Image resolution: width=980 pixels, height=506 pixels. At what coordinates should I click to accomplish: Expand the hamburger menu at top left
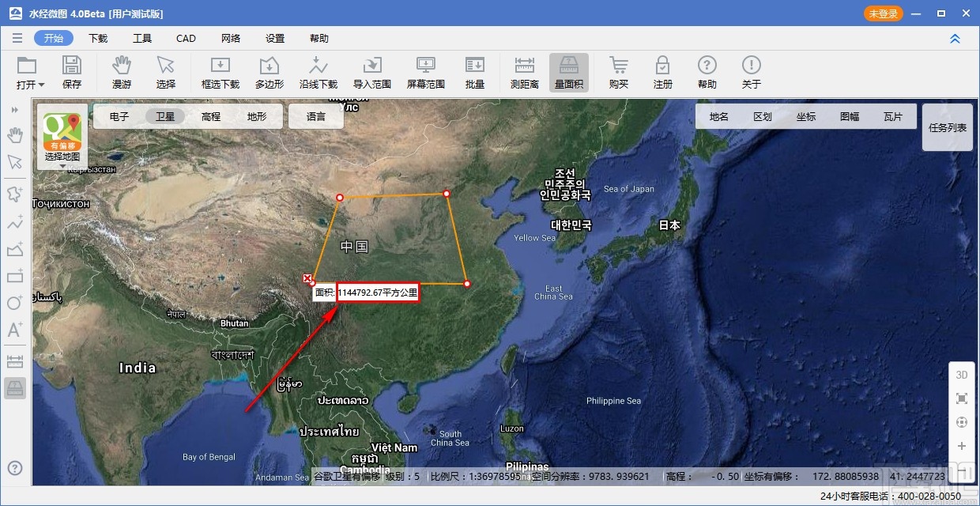pyautogui.click(x=17, y=37)
